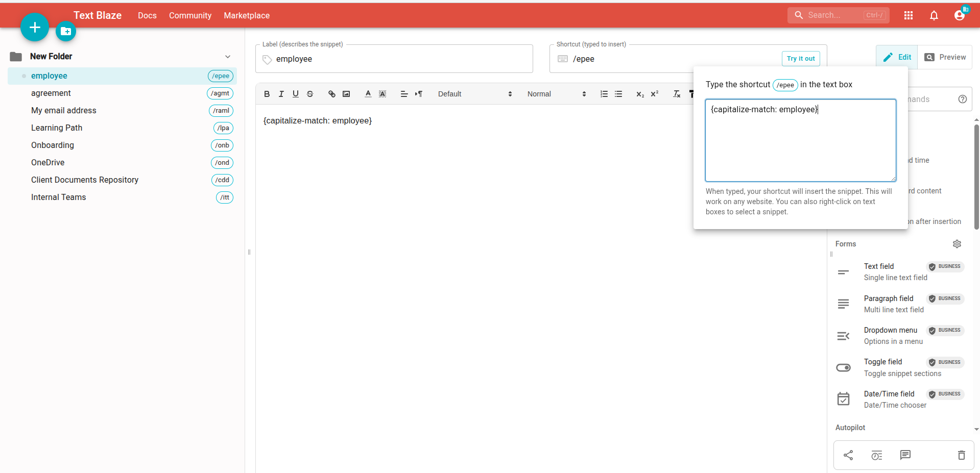This screenshot has width=980, height=473.
Task: Select the employee snippet
Action: 123,76
